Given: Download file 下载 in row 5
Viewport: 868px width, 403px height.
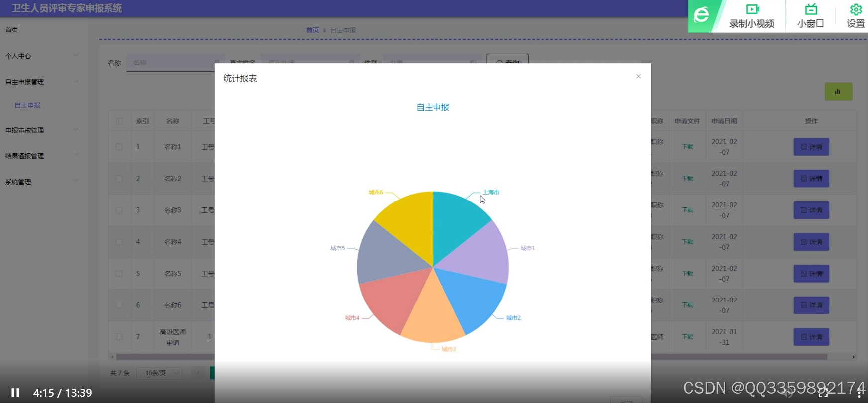Looking at the screenshot, I should 687,274.
